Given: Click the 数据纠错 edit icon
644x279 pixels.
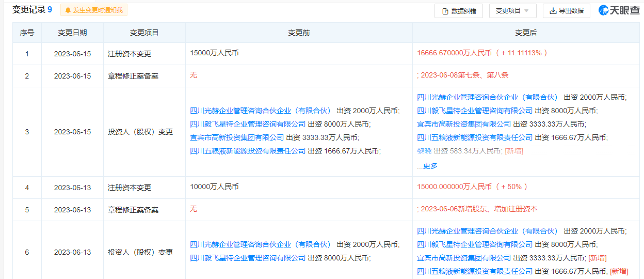Looking at the screenshot, I should [445, 11].
